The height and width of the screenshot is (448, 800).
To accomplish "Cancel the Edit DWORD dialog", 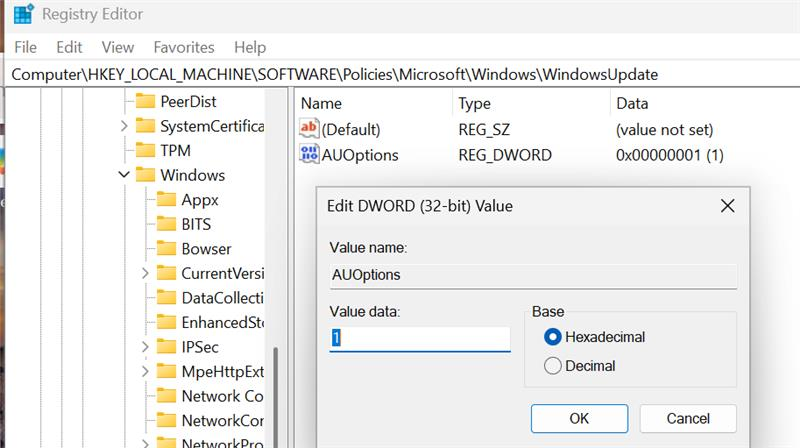I will coord(688,418).
